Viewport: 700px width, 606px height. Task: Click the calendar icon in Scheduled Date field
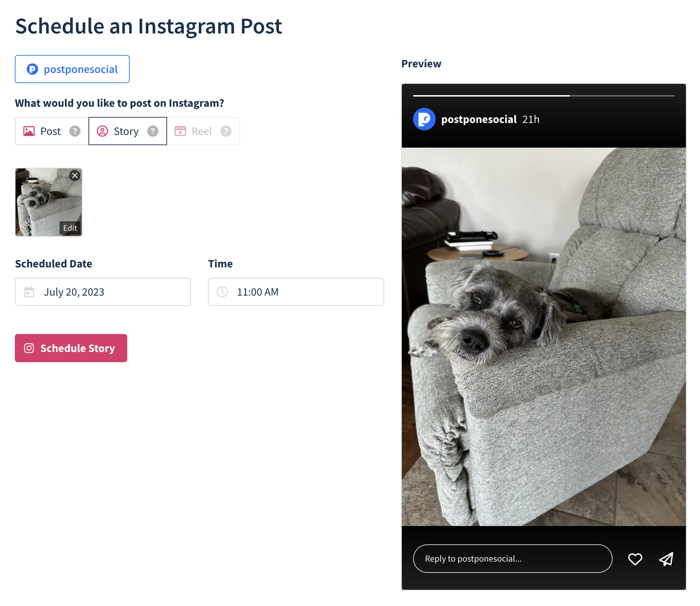tap(29, 292)
